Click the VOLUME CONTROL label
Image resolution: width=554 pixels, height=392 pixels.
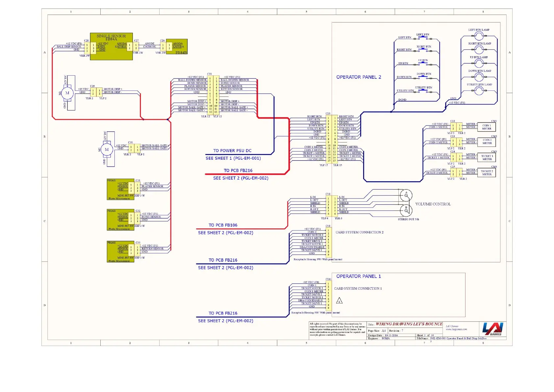[x=433, y=204]
